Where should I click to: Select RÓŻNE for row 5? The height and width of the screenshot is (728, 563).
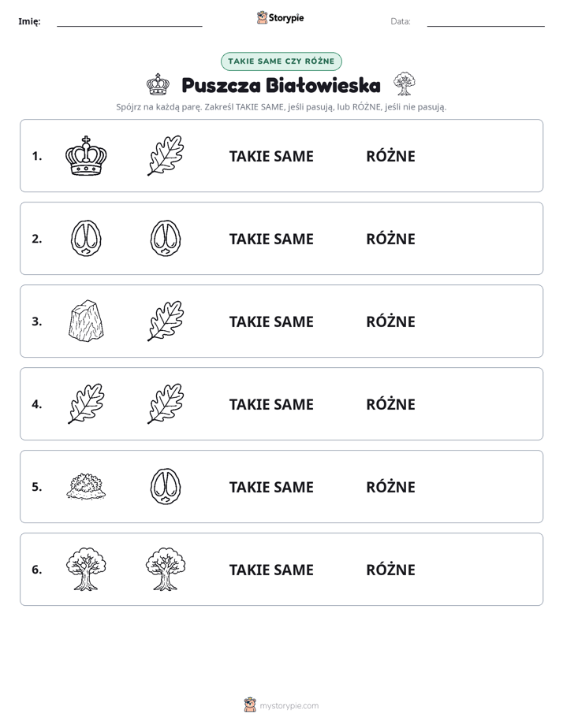pyautogui.click(x=390, y=487)
